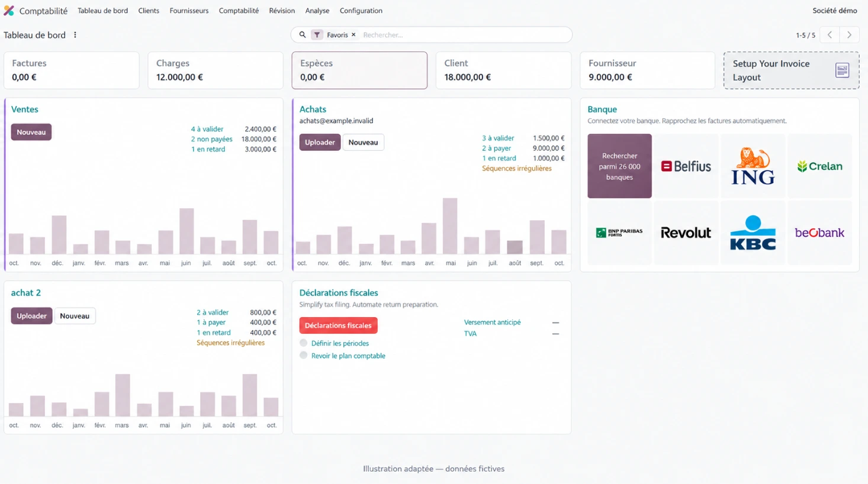The height and width of the screenshot is (484, 868).
Task: Select the BNP Paribas Fortis logo
Action: (619, 233)
